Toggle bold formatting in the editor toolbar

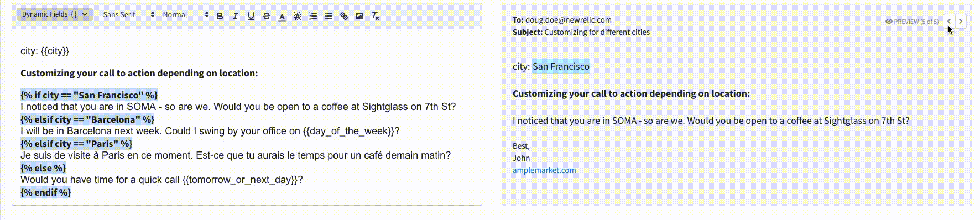point(220,16)
